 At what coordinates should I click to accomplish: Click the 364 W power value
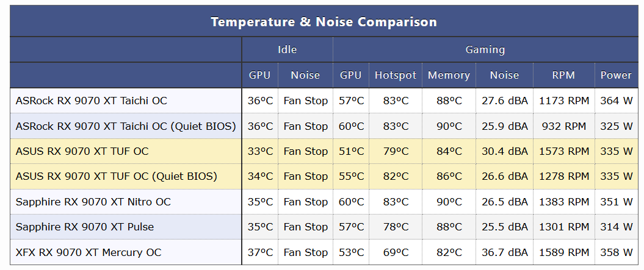(x=617, y=101)
